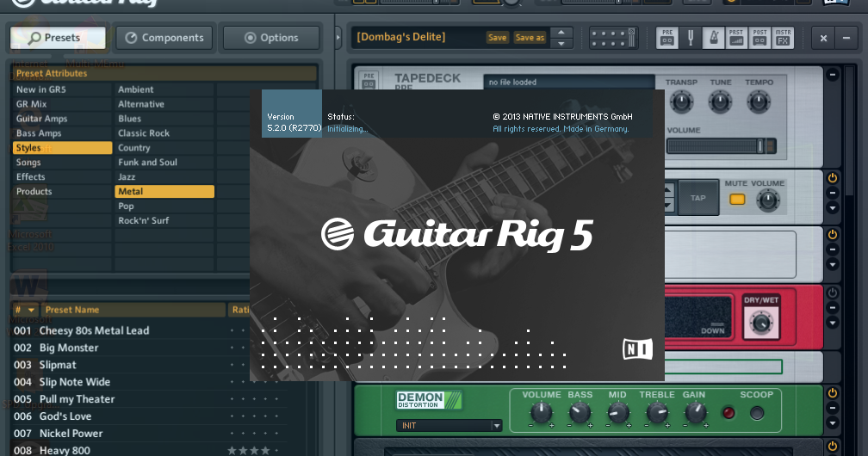Open the tuner with the tuning fork icon

coord(691,38)
